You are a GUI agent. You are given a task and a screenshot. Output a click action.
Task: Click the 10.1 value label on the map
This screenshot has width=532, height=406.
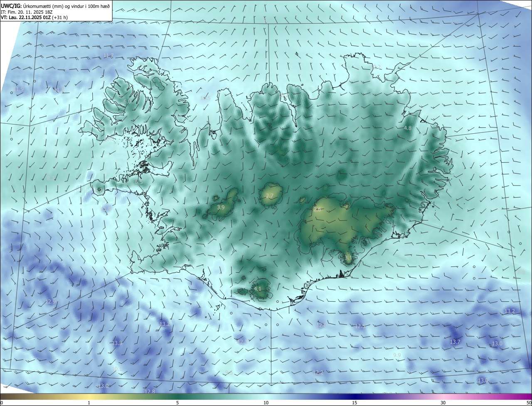[117, 369]
